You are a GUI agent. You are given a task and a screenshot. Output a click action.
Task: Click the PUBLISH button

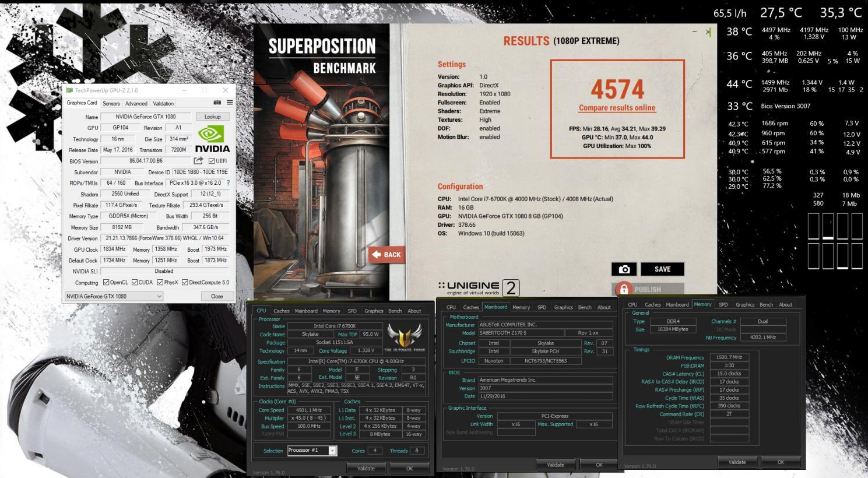[648, 289]
